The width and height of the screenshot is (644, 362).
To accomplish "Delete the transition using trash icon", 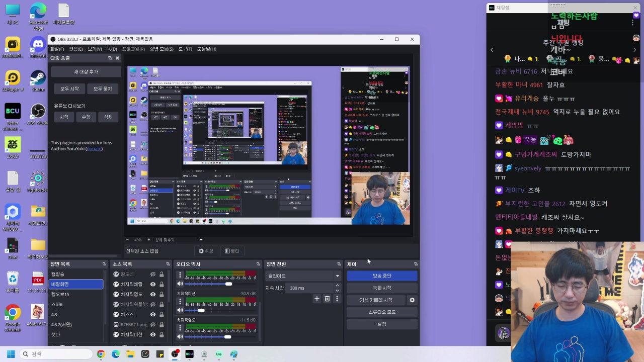I will 327,299.
